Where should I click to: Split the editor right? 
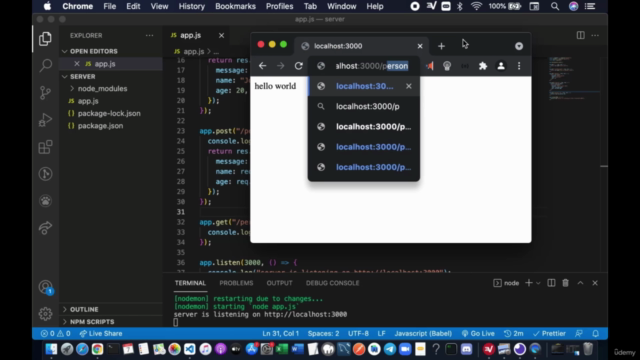click(580, 36)
